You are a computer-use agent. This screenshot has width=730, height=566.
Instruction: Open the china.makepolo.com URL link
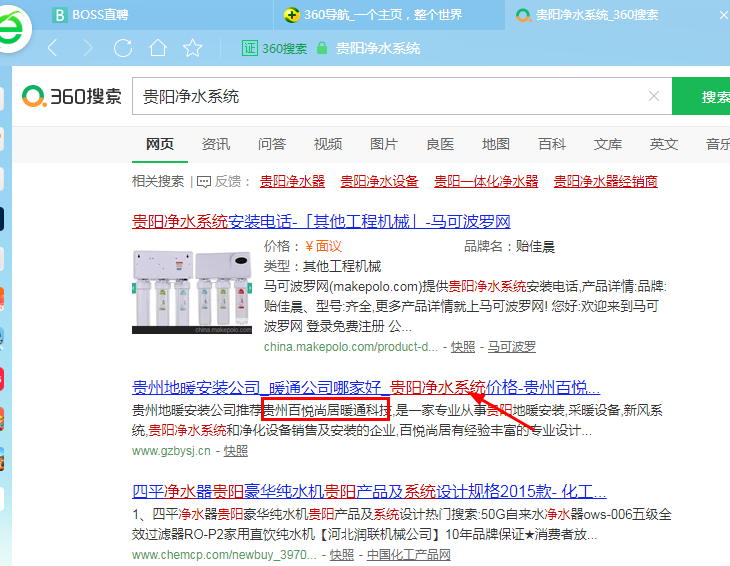351,347
